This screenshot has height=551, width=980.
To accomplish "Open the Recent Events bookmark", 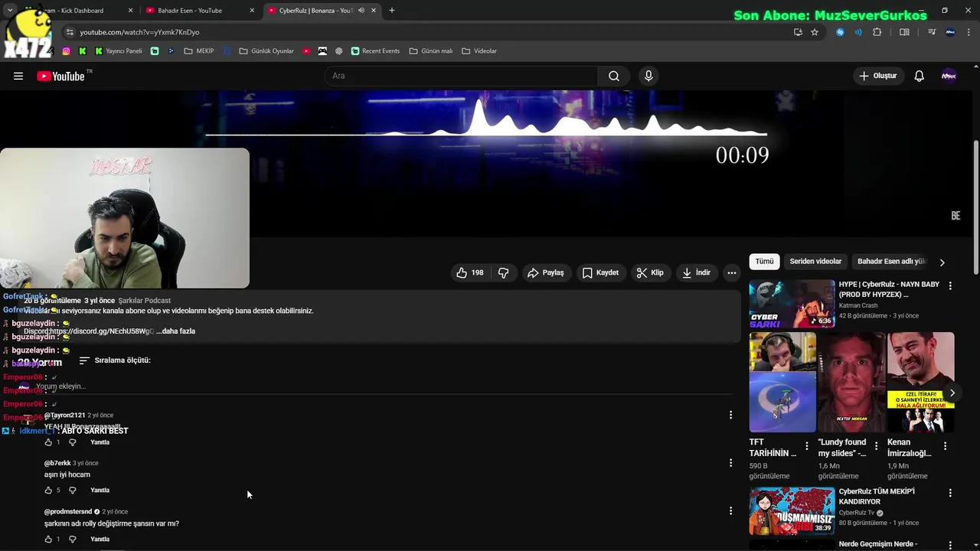I will tap(375, 51).
